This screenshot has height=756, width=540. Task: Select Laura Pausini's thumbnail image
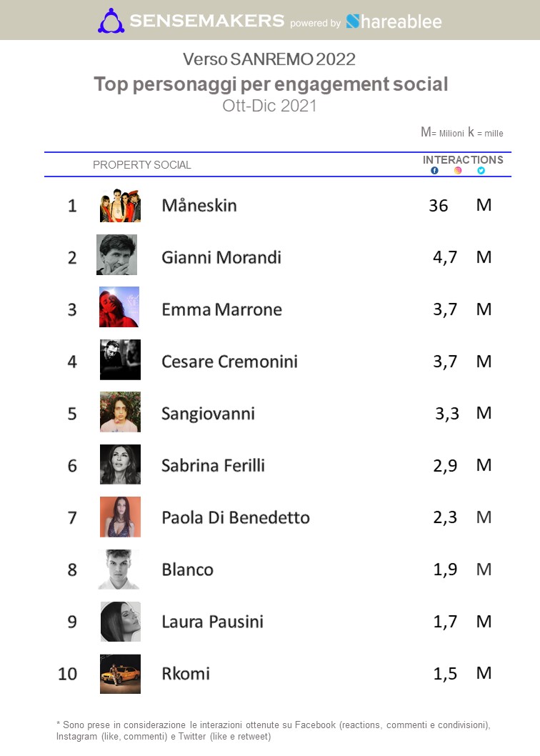click(120, 621)
